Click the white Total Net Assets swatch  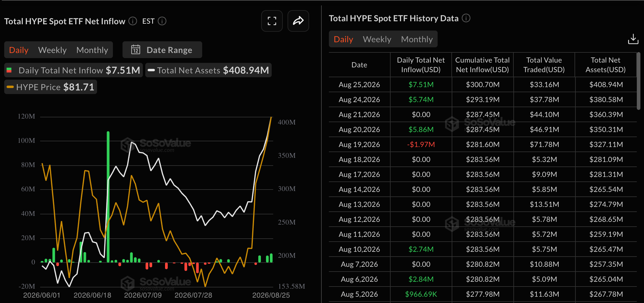point(151,70)
